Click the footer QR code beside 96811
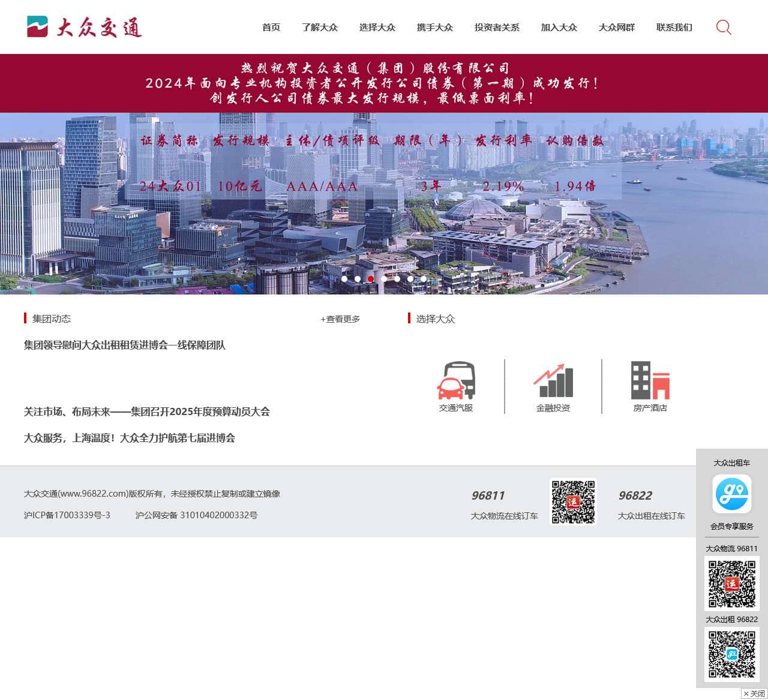Viewport: 768px width, 700px height. [574, 502]
